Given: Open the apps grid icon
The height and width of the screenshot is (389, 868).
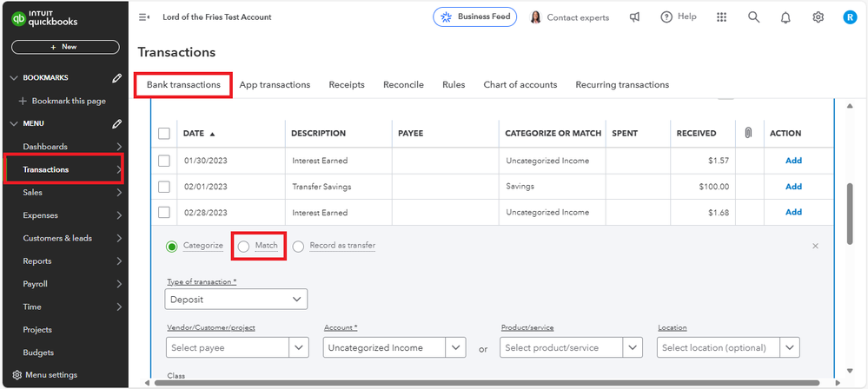Looking at the screenshot, I should 721,17.
